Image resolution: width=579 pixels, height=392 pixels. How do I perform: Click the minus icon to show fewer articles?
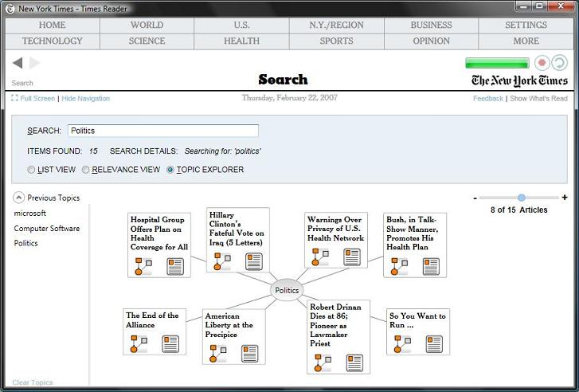tap(475, 198)
